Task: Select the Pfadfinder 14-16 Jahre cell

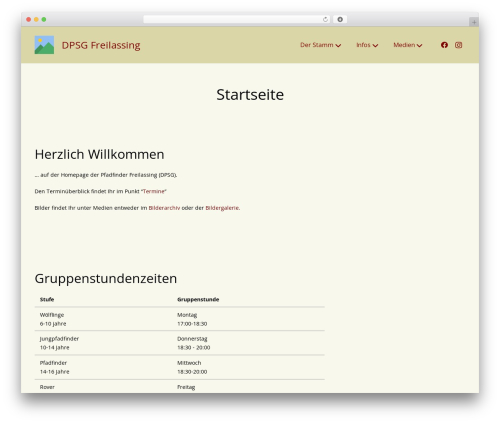Action: click(x=103, y=367)
